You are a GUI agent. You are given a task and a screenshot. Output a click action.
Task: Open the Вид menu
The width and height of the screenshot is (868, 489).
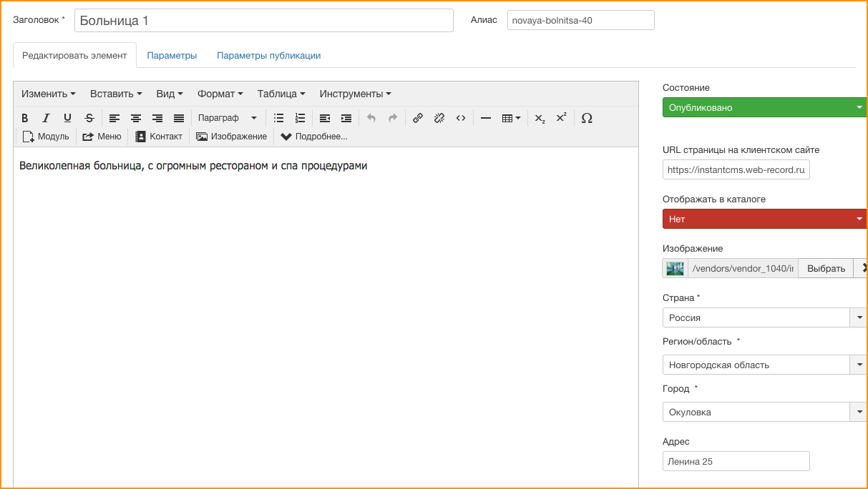170,94
